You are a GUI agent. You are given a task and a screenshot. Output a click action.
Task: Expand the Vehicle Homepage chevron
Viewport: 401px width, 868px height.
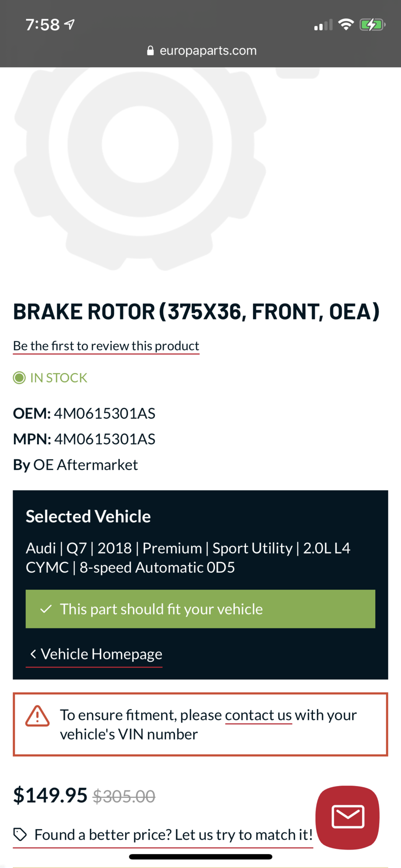pos(33,654)
